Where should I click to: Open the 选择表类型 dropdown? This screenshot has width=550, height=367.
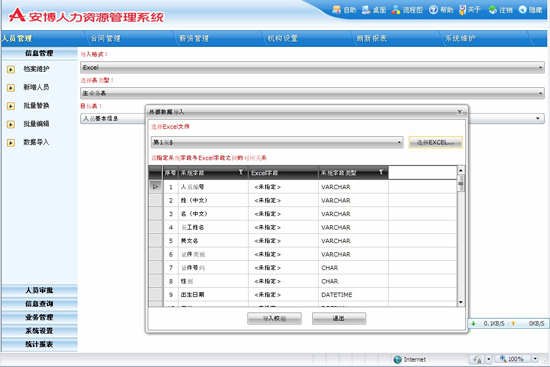(x=312, y=93)
